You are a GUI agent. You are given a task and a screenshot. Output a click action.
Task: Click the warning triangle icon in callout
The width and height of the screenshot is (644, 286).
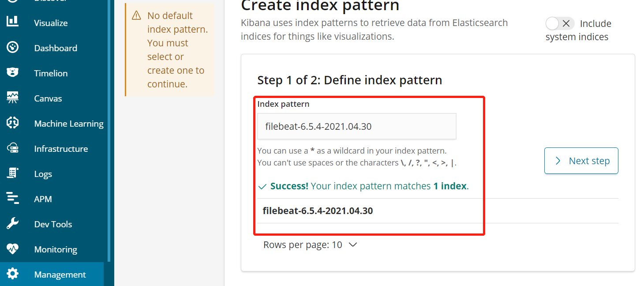pyautogui.click(x=137, y=15)
